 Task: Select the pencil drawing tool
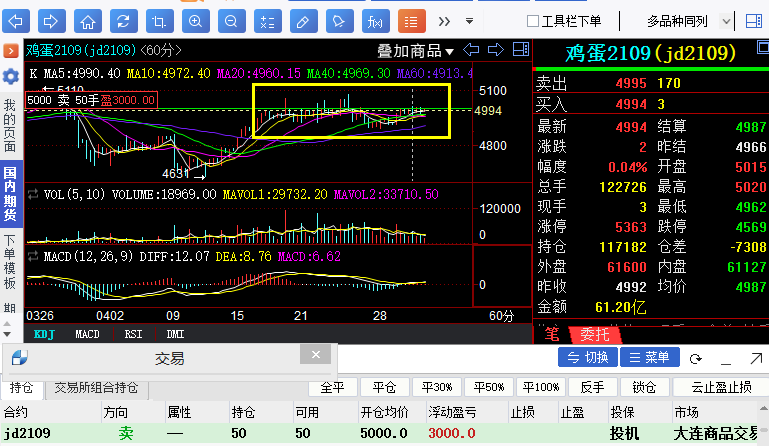[304, 21]
